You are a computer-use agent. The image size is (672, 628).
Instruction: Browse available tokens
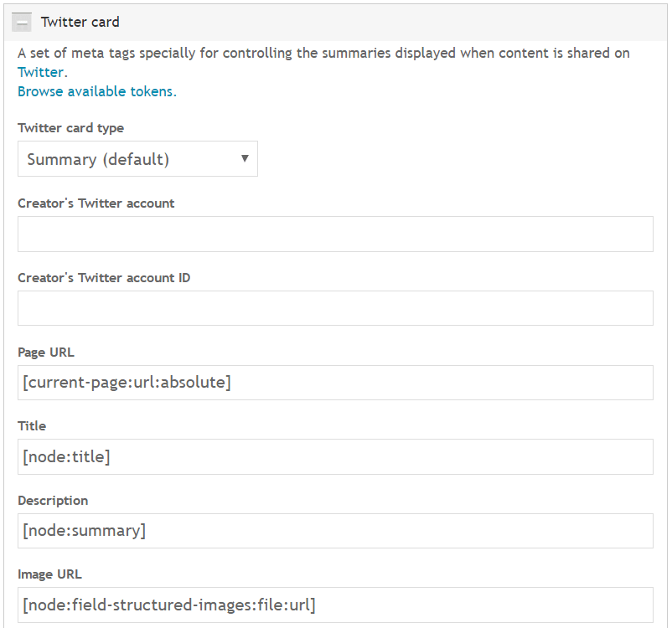click(96, 91)
